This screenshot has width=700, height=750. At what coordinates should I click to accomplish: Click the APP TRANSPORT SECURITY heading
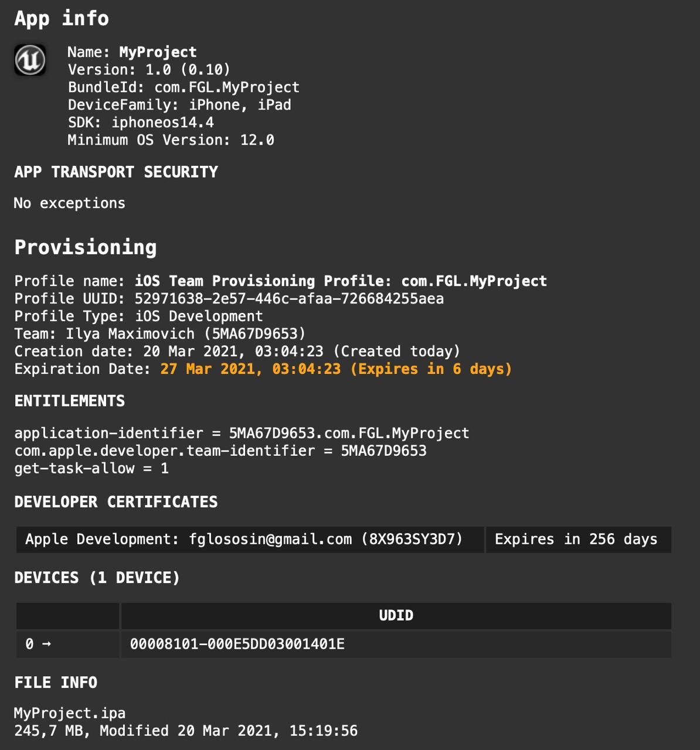(116, 172)
